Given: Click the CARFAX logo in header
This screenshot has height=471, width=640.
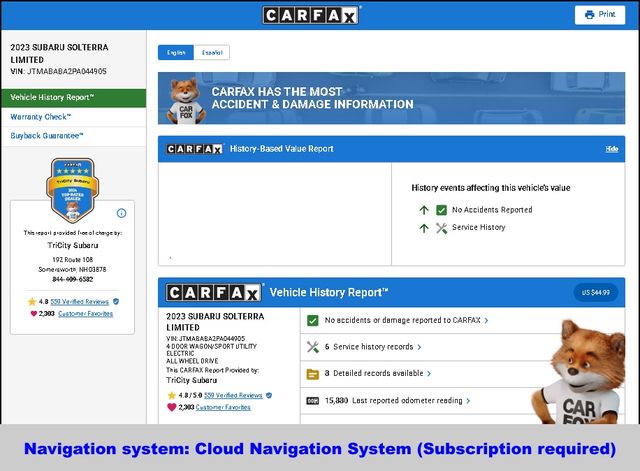Looking at the screenshot, I should click(311, 16).
